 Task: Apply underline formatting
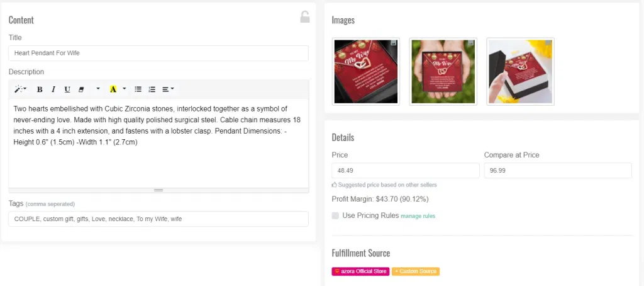point(67,89)
